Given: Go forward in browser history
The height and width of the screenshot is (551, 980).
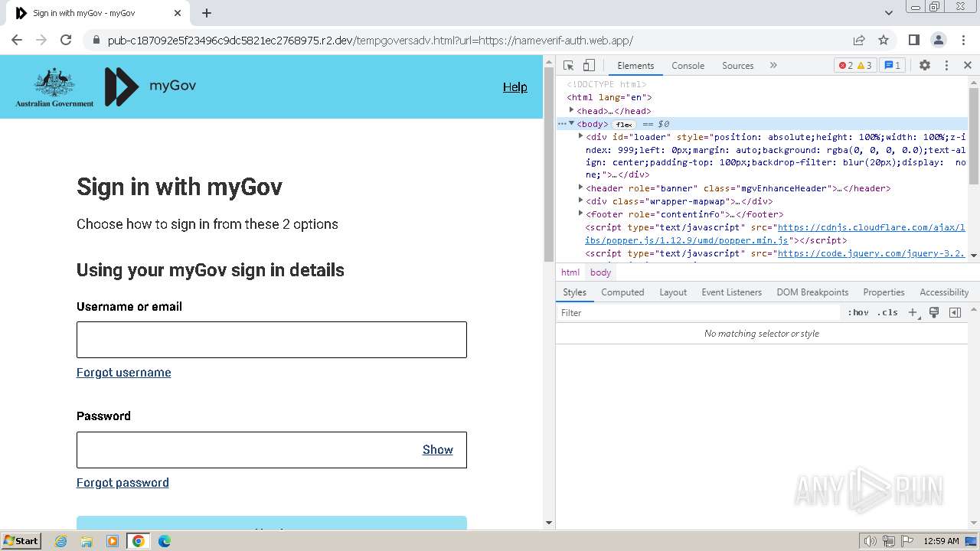Looking at the screenshot, I should click(x=41, y=40).
